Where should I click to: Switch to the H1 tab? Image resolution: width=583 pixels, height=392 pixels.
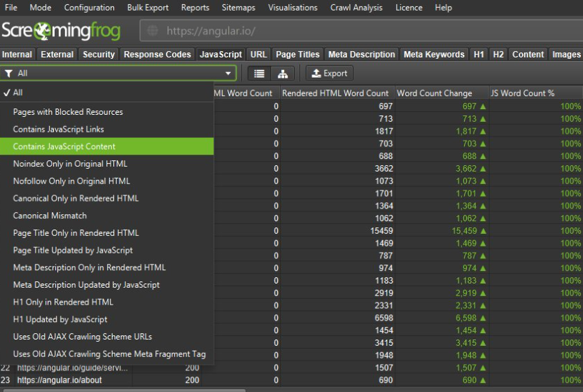[479, 55]
